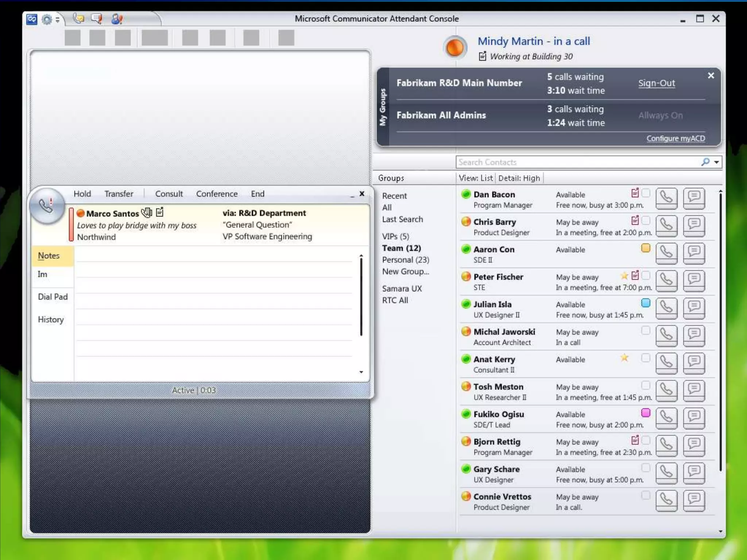Viewport: 747px width, 560px height.
Task: Toggle Chris Barry's tag checkbox
Action: pyautogui.click(x=646, y=220)
